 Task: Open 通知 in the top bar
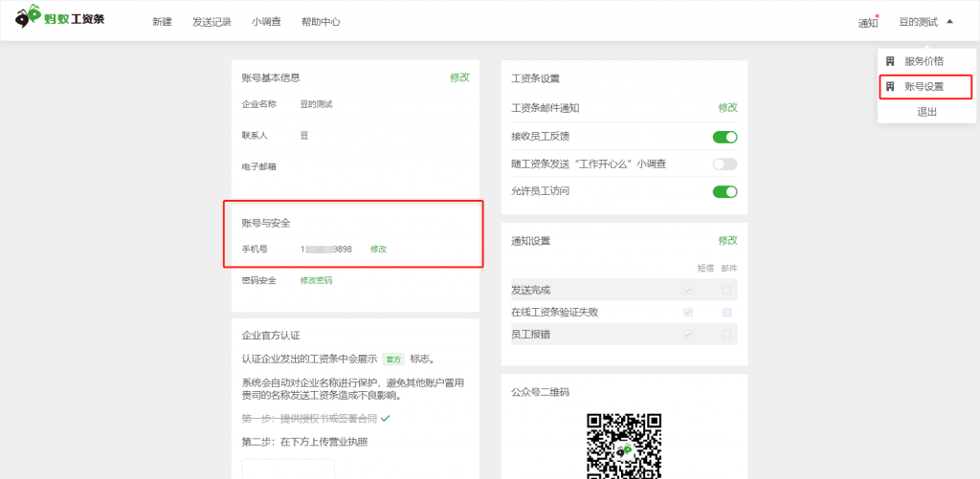coord(867,23)
